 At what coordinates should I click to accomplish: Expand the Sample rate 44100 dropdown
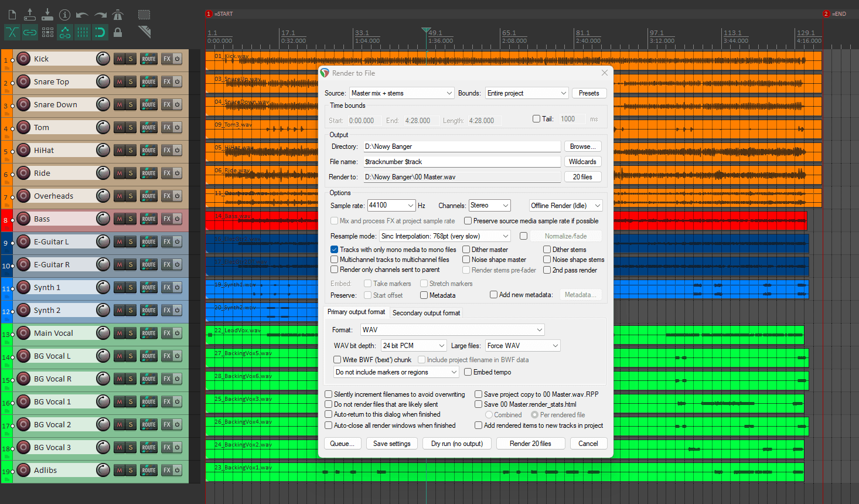pyautogui.click(x=391, y=205)
